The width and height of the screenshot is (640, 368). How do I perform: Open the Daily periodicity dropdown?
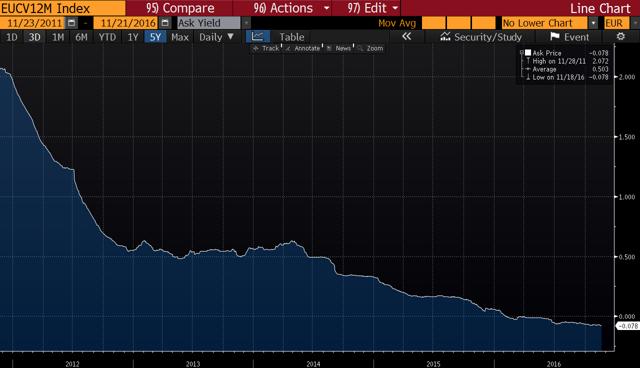[x=216, y=37]
